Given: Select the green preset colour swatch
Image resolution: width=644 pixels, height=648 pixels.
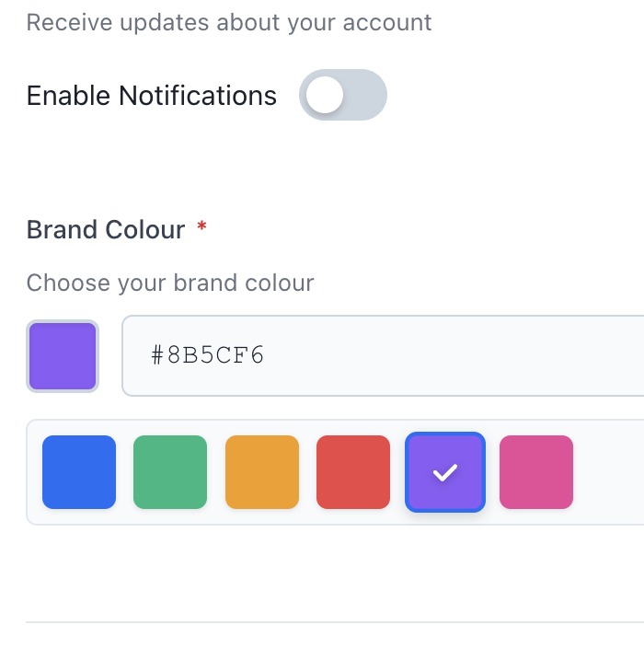Looking at the screenshot, I should pos(170,472).
